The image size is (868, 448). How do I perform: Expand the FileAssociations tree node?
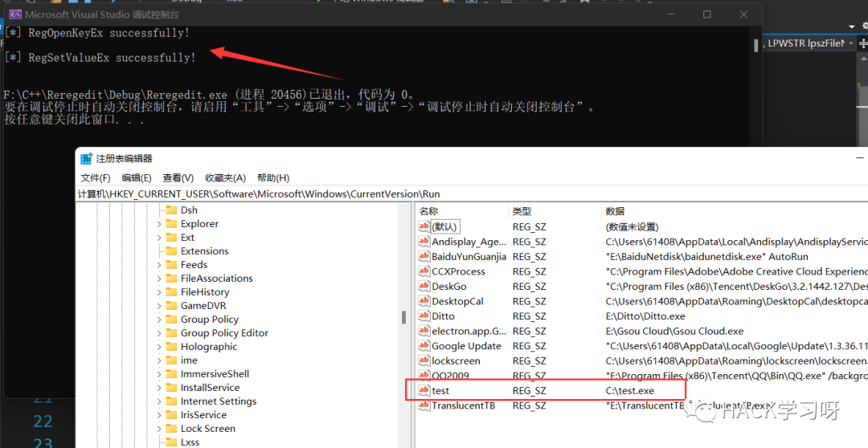(x=159, y=279)
